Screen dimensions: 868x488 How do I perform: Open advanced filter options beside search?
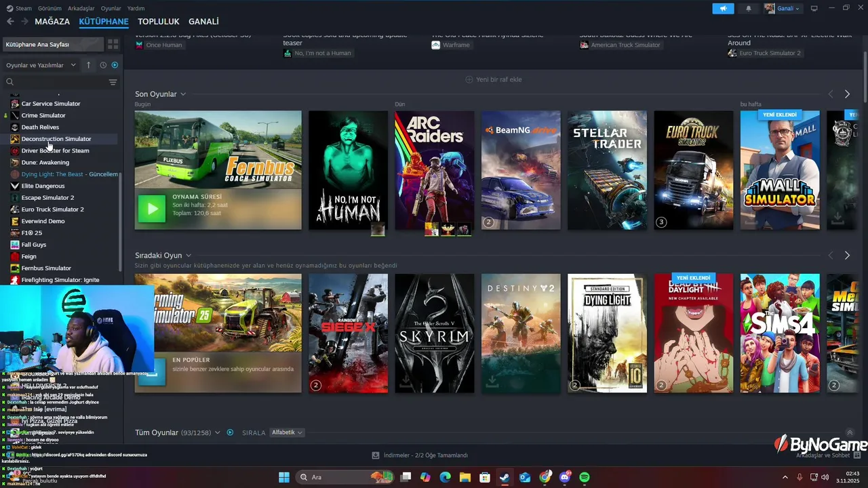pyautogui.click(x=113, y=82)
